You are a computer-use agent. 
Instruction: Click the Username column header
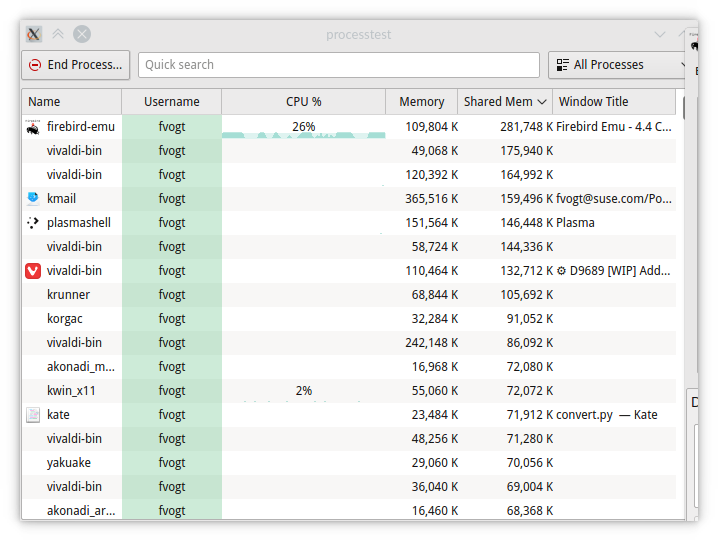point(172,102)
